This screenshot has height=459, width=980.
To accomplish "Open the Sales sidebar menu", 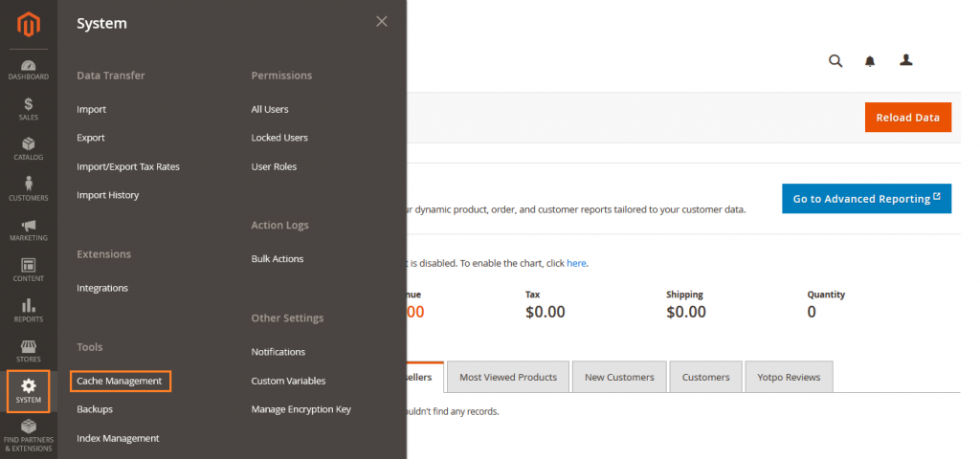I will point(29,110).
